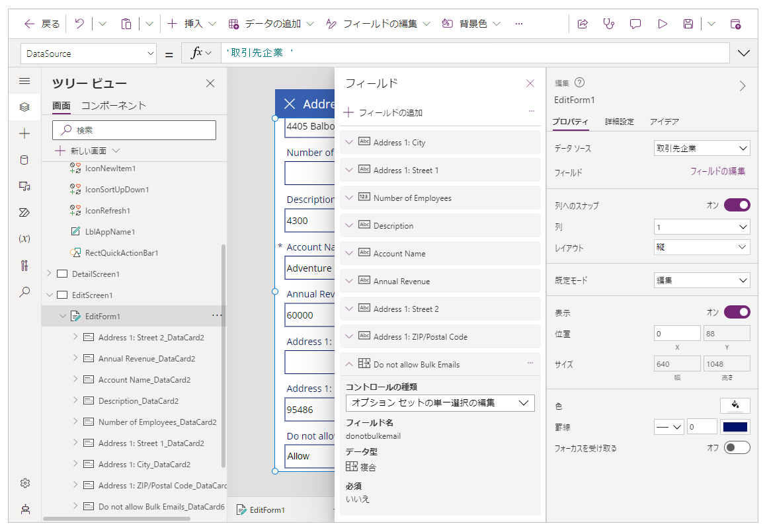Viewport: 767px width, 532px height.
Task: Toggle the 列へのスナップ switch off
Action: [x=737, y=206]
